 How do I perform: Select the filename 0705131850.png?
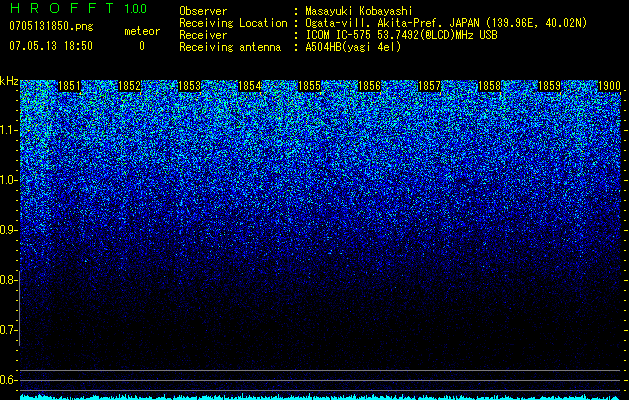[x=51, y=26]
